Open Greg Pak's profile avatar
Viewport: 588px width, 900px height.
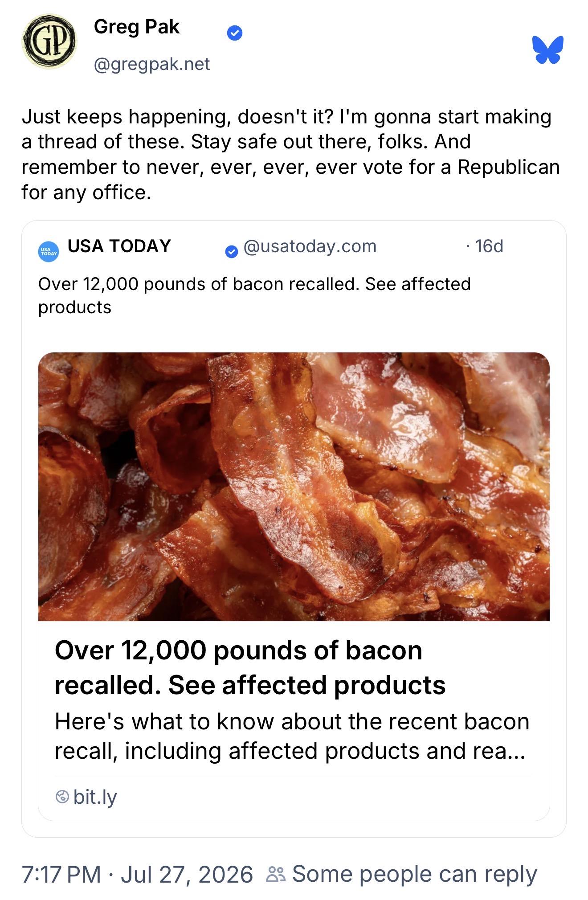pyautogui.click(x=49, y=41)
